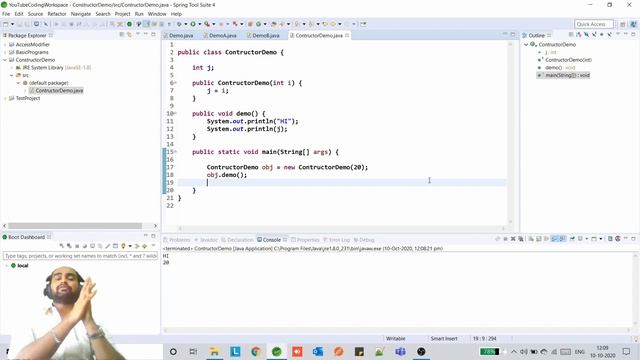Viewport: 640px width, 360px height.
Task: Expand the TestProject tree node
Action: [x=5, y=98]
